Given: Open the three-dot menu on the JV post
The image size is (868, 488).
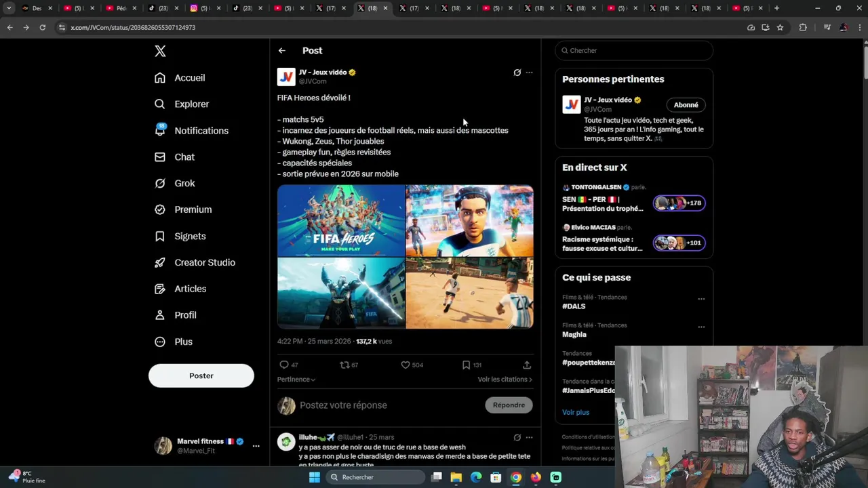Looking at the screenshot, I should point(529,73).
